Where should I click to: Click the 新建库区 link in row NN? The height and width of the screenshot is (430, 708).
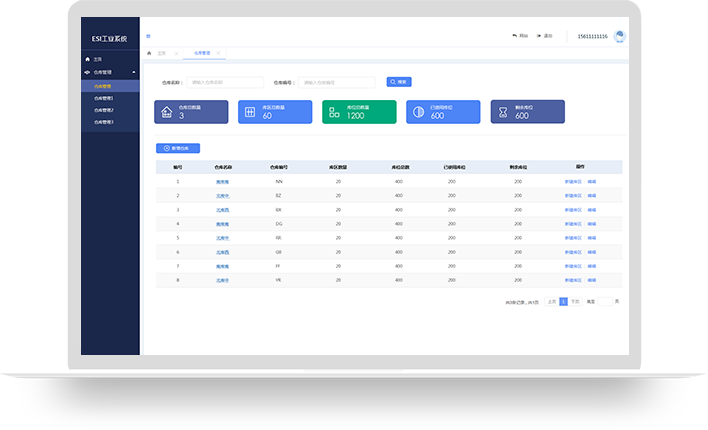(573, 182)
